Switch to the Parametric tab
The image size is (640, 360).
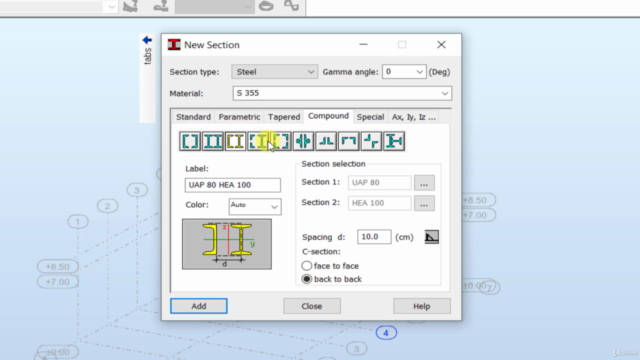pyautogui.click(x=239, y=117)
